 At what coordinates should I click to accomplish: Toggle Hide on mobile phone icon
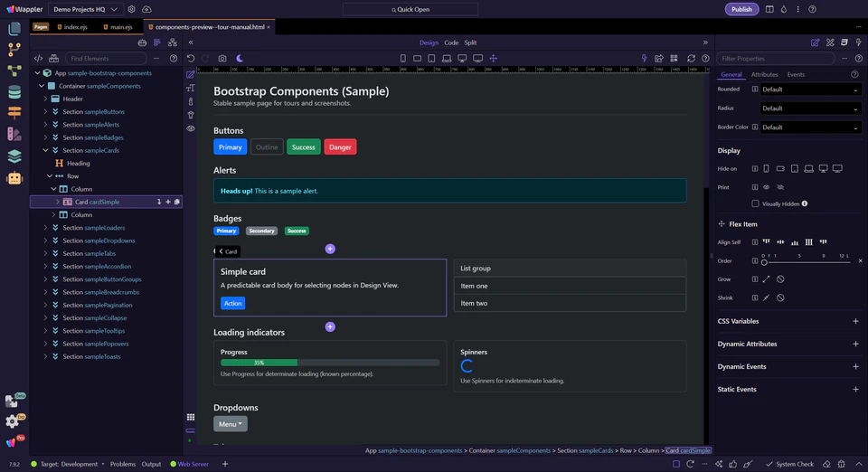pos(766,169)
